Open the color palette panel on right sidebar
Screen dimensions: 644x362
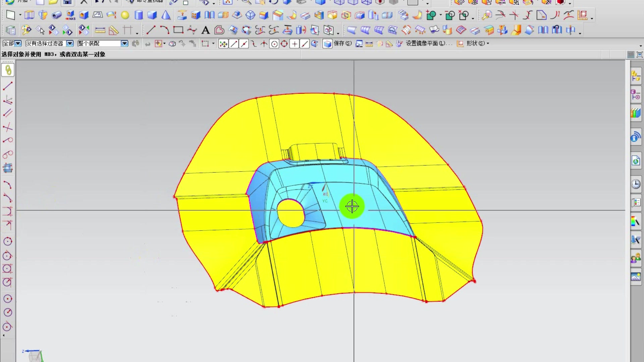[636, 222]
